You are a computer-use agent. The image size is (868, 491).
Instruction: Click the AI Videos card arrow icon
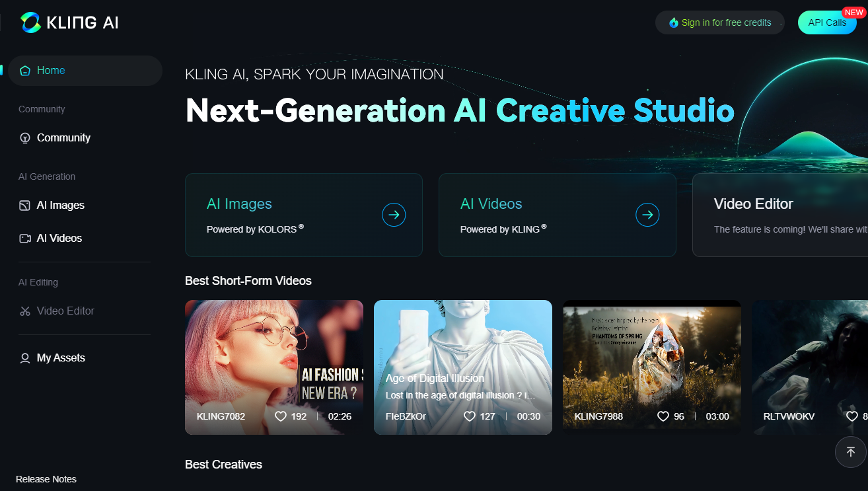647,215
